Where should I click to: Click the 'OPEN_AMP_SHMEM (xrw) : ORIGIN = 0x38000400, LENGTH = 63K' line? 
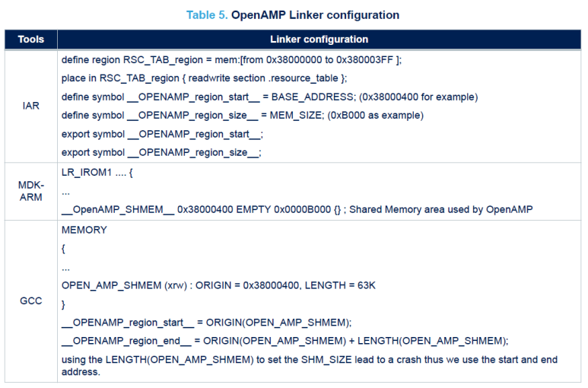(218, 285)
